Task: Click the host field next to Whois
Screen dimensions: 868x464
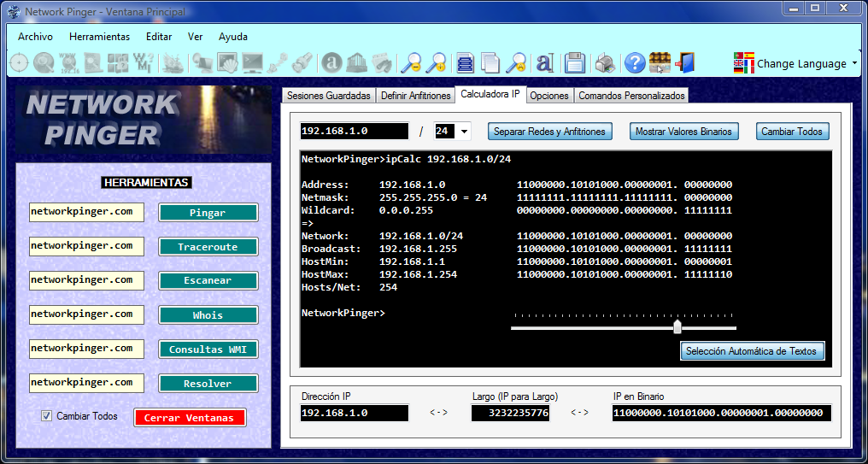Action: pos(86,314)
